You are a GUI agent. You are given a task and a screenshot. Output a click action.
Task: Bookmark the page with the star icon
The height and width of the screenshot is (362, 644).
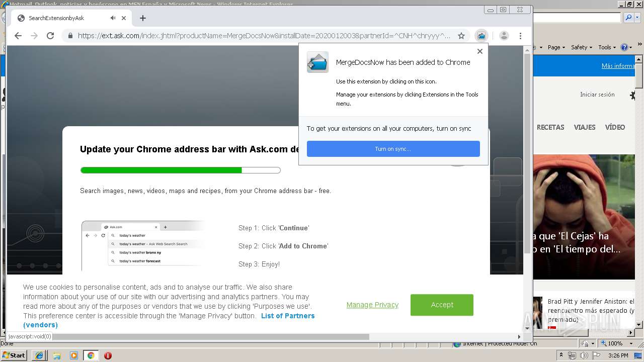(x=461, y=36)
